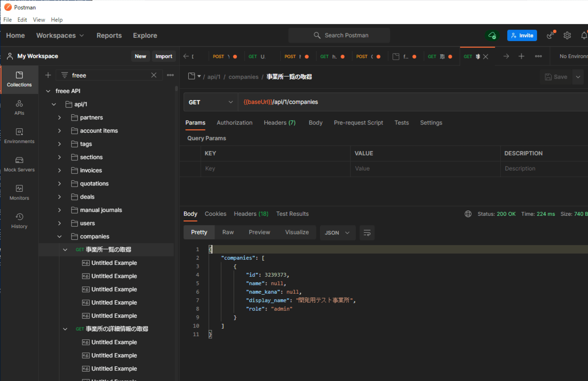The height and width of the screenshot is (381, 588).
Task: Expand the partners folder
Action: click(59, 118)
